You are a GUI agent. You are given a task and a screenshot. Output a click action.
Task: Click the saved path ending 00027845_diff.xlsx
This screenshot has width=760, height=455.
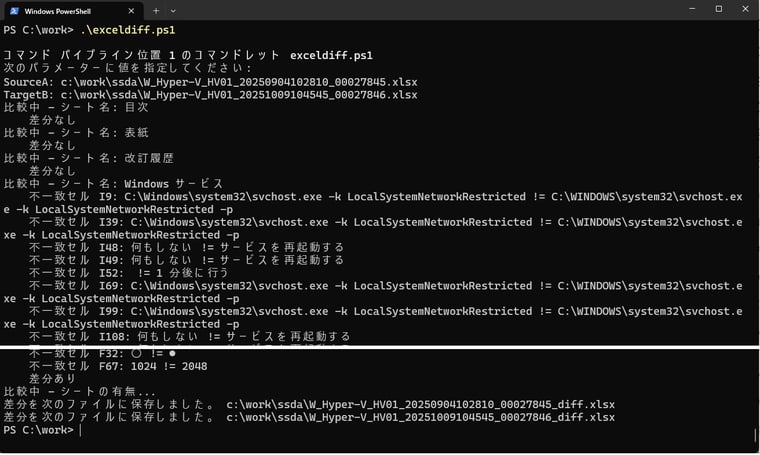[421, 405]
